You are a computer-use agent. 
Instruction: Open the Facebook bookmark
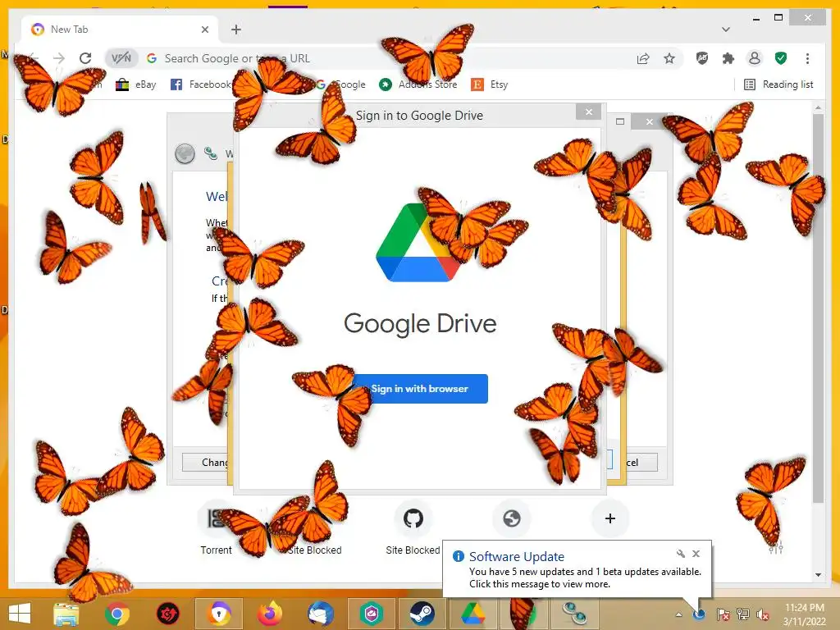coord(200,84)
